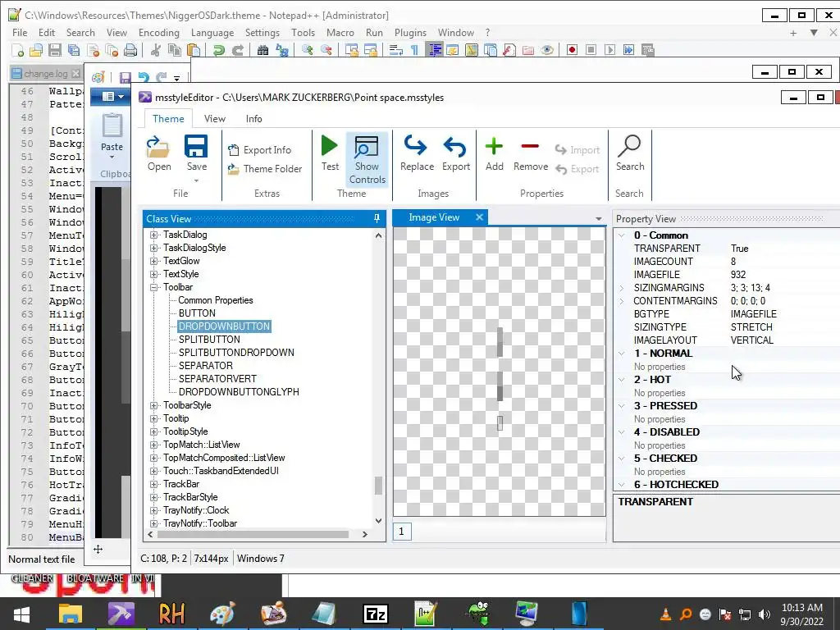Select the change.log tab in Notepad++

(x=45, y=73)
